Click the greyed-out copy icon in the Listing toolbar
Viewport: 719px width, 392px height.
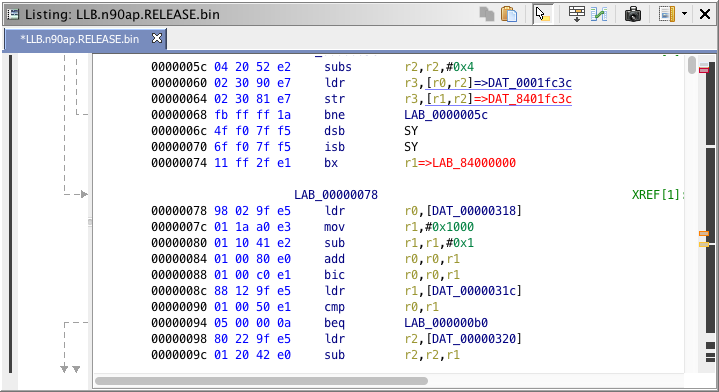tap(487, 14)
